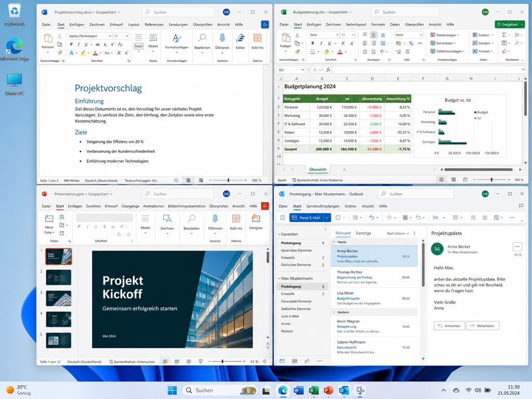Screen dimensions: 532x399
Task: Click the Word search box
Action: 178,12
